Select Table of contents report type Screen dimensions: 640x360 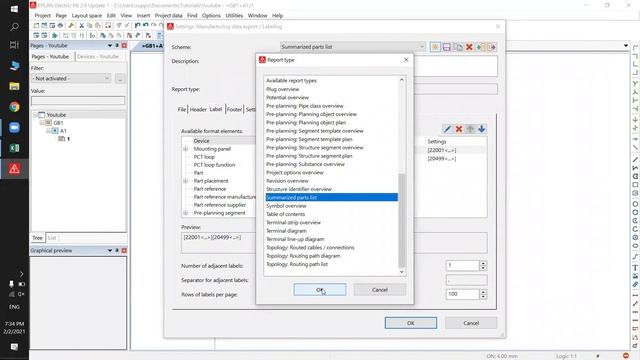tap(285, 214)
